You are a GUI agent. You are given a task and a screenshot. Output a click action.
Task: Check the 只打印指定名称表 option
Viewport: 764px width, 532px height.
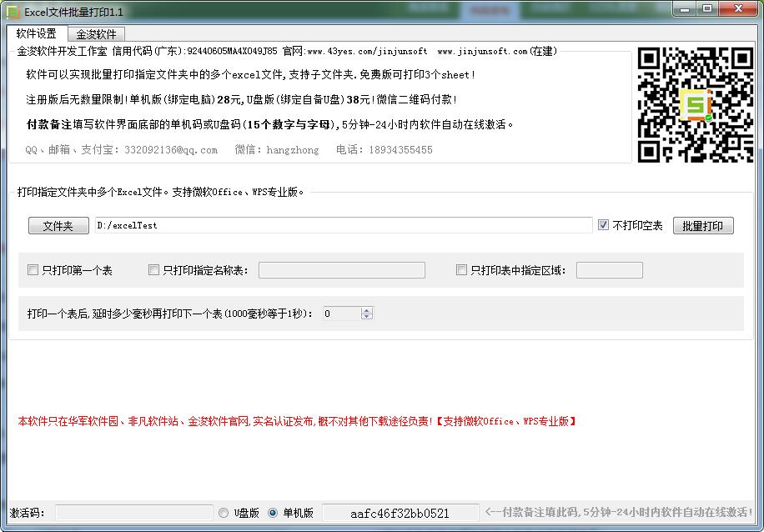tap(153, 269)
